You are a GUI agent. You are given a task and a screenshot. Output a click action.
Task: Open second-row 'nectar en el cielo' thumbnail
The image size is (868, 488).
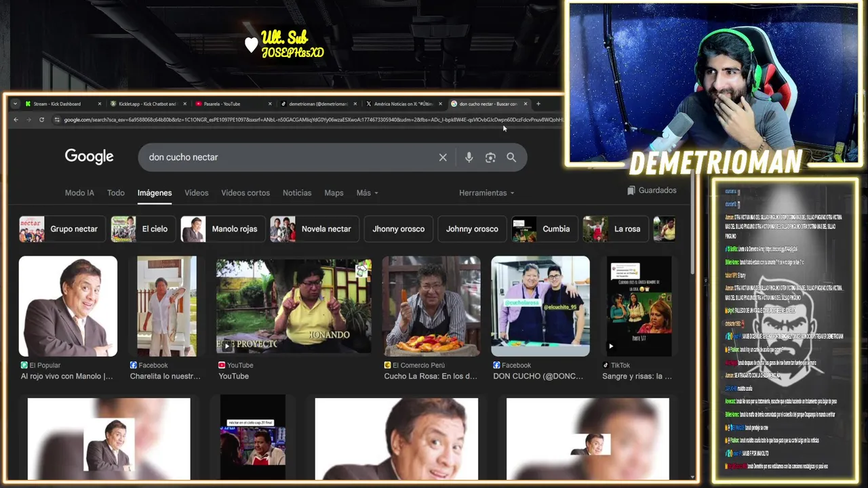[x=253, y=437]
